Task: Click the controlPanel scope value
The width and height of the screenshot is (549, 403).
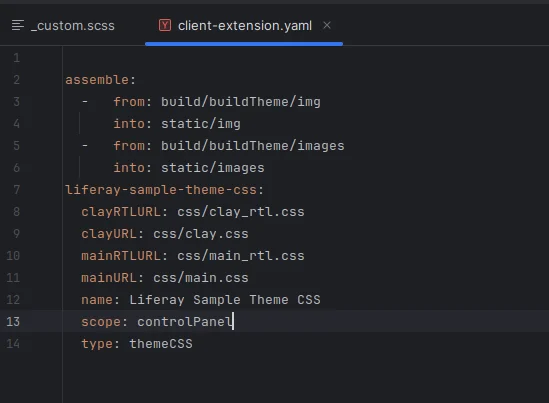Action: tap(185, 321)
